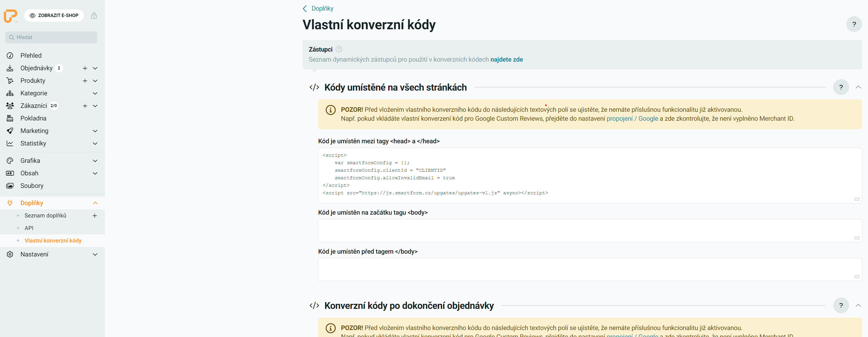Open help for Kódy umístěné na všech stránkách
This screenshot has width=868, height=337.
tap(840, 87)
